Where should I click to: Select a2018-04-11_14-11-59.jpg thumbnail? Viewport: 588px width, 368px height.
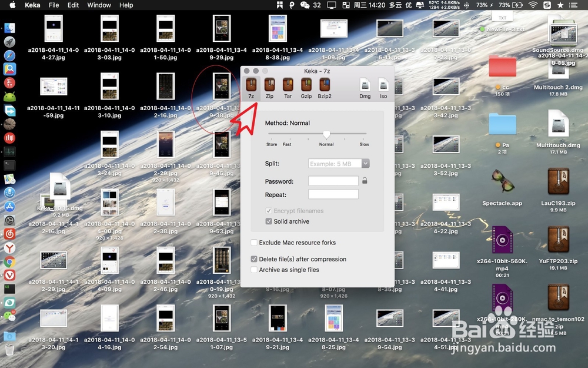[x=54, y=87]
